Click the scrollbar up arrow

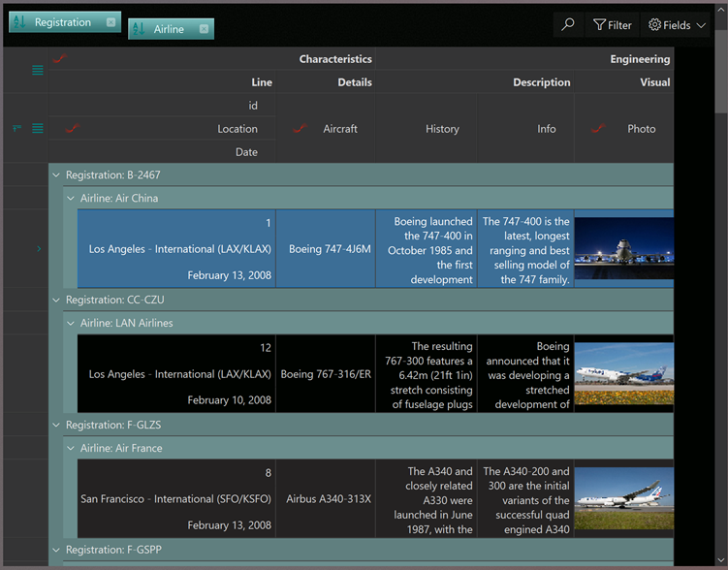720,10
